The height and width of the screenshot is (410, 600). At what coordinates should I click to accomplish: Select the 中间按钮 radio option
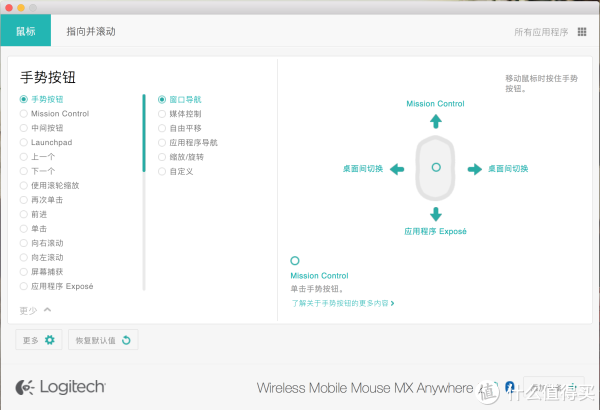coord(24,128)
